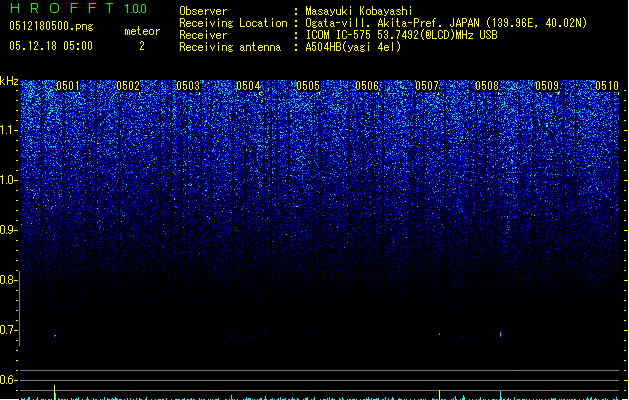The height and width of the screenshot is (400, 629).
Task: Click the 0505 time marker label
Action: point(308,86)
